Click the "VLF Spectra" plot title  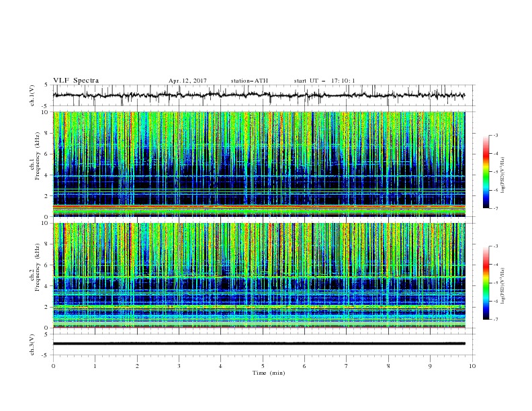76,81
